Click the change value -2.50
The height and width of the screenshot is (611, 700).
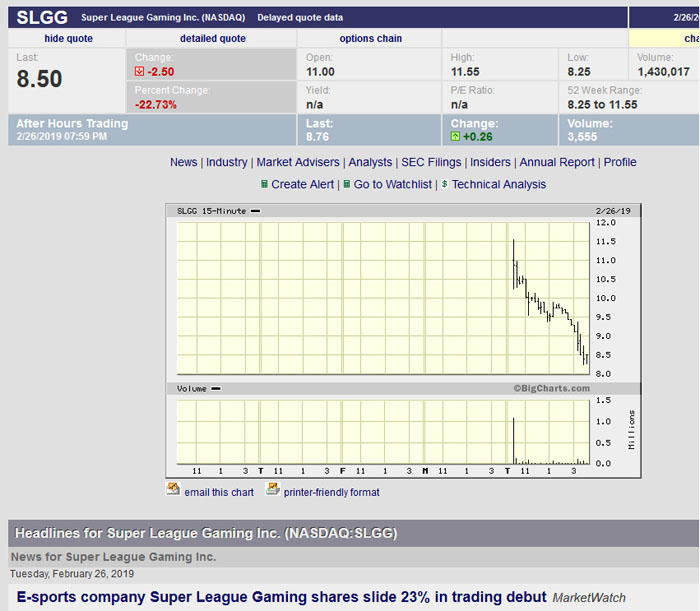coord(161,71)
